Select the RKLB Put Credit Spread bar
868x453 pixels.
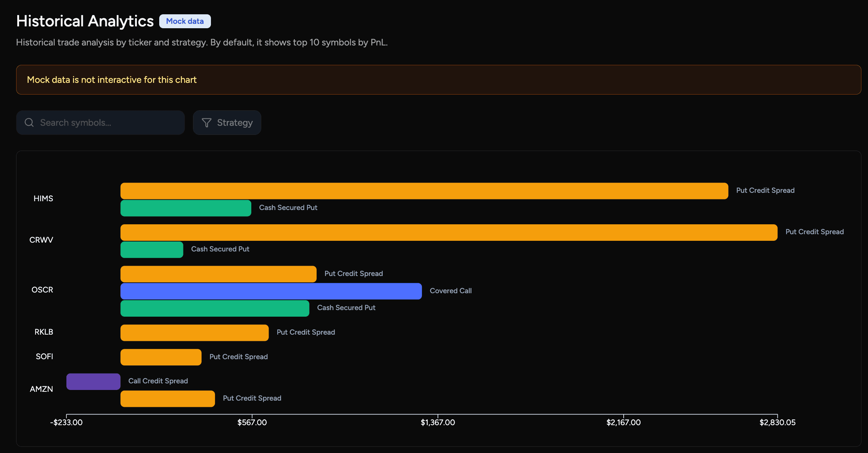pos(194,332)
